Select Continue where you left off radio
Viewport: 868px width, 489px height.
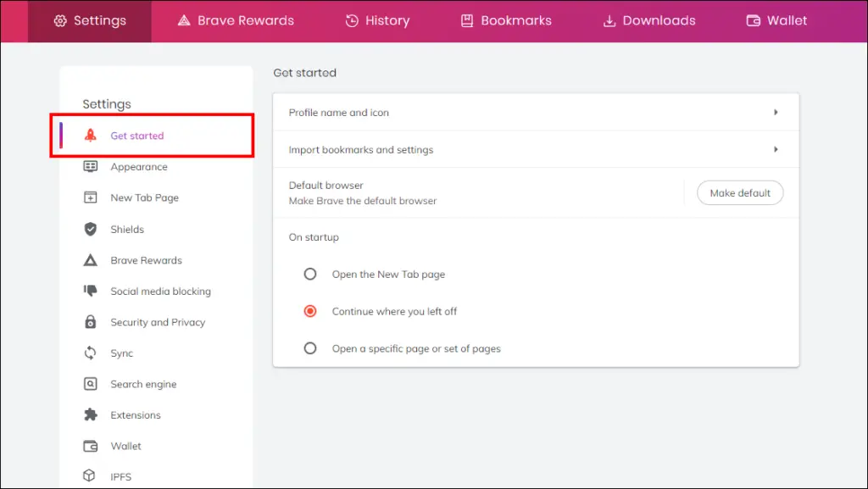pos(310,311)
